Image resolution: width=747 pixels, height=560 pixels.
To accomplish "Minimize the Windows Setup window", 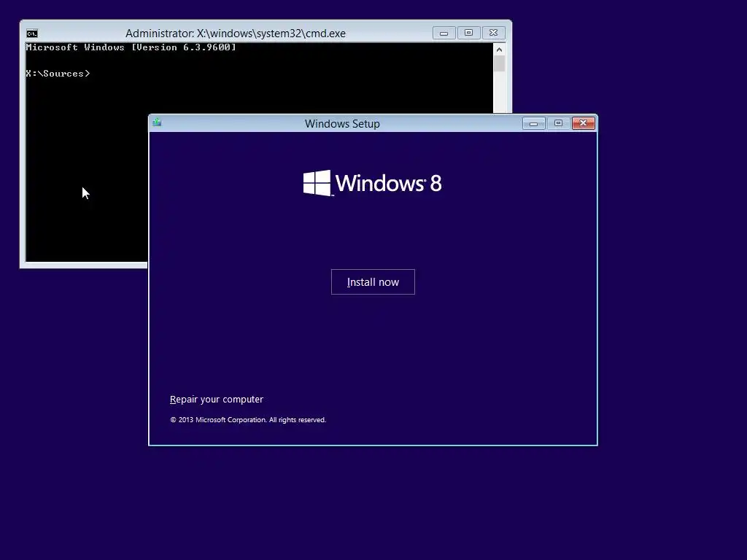I will pyautogui.click(x=533, y=123).
